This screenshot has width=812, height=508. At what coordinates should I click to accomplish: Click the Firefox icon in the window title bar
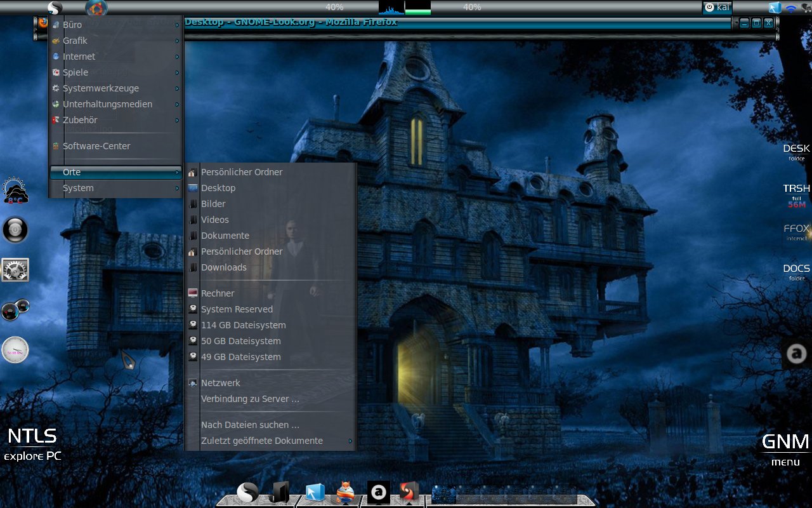point(43,22)
